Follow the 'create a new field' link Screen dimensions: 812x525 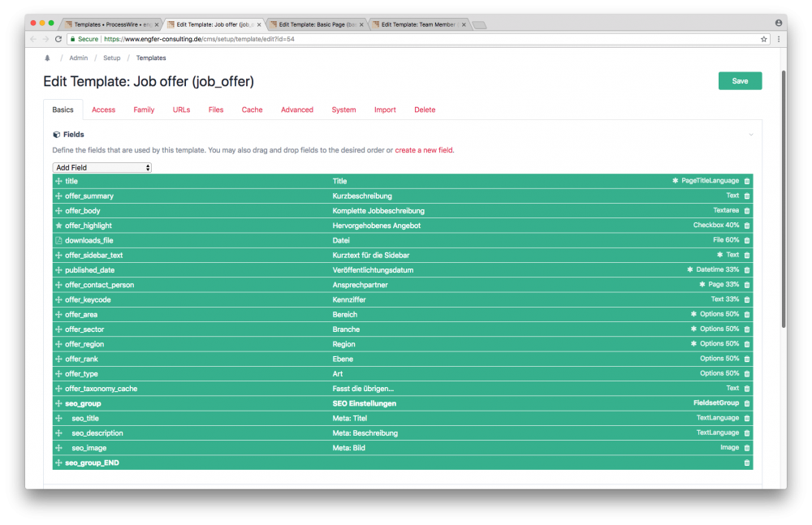tap(424, 150)
